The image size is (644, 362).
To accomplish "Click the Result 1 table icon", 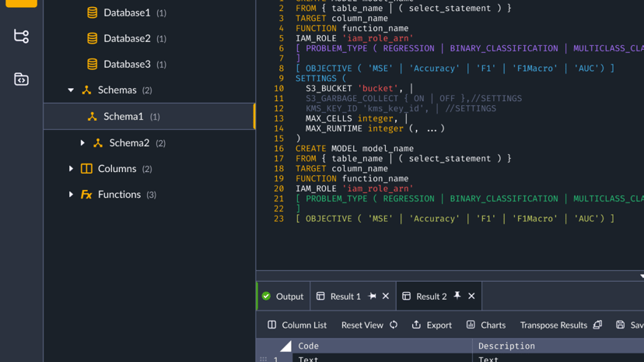I will [x=320, y=296].
